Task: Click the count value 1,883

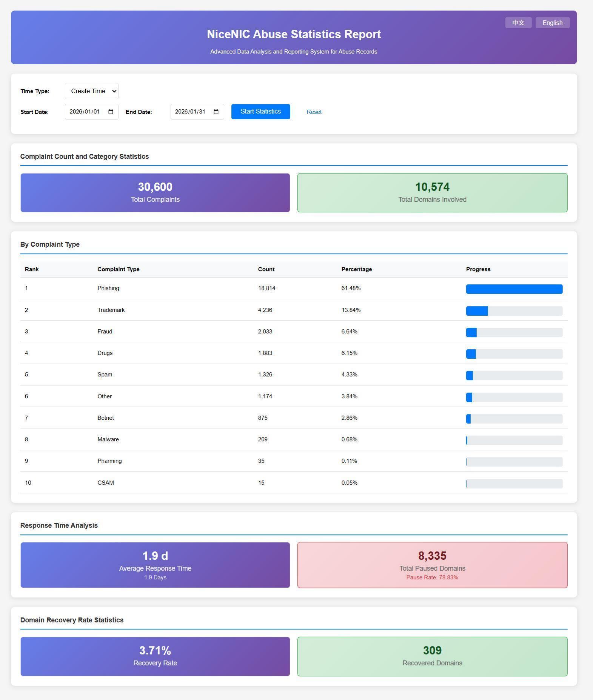Action: pos(265,353)
